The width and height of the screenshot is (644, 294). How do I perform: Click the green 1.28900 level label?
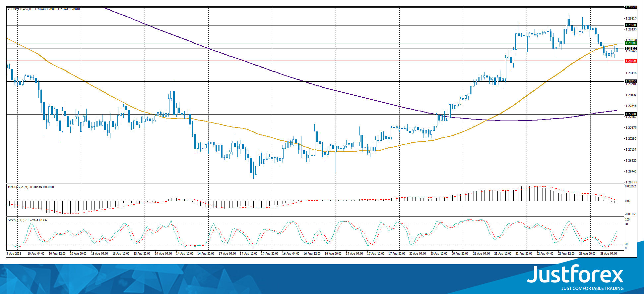click(630, 43)
